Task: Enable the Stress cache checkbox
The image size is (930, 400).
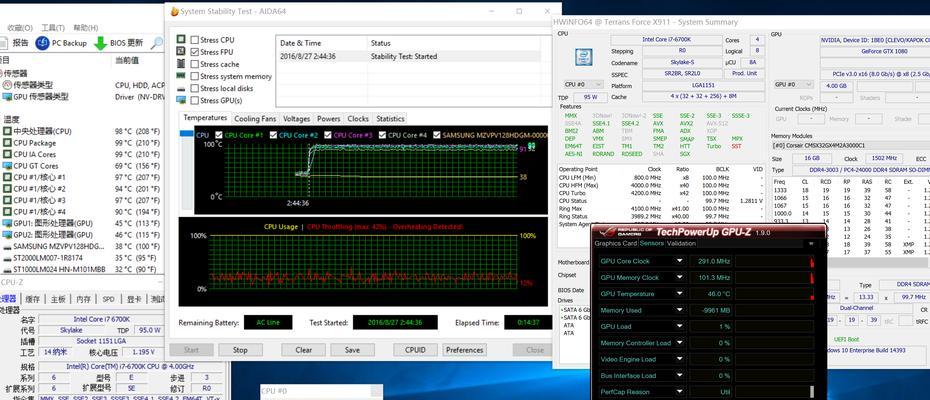Action: pyautogui.click(x=195, y=64)
